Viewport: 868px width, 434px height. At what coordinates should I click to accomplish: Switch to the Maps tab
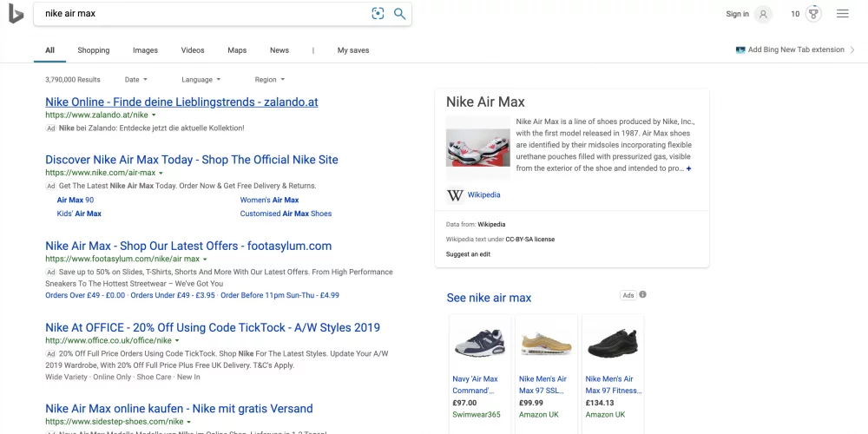237,50
